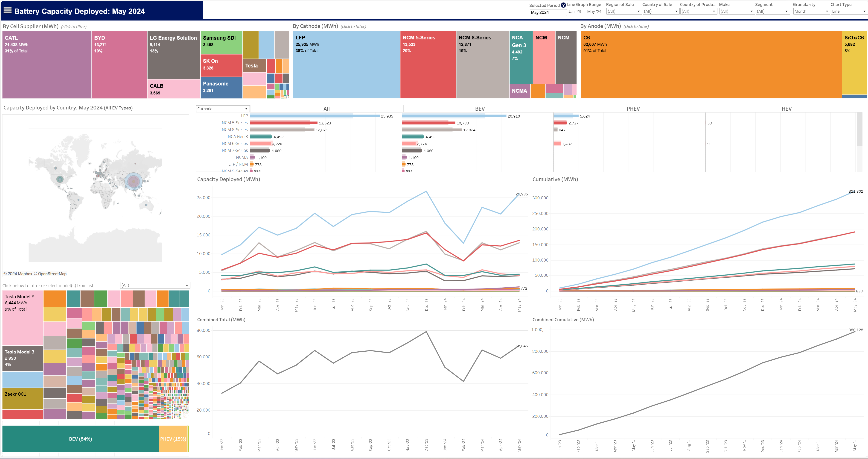
Task: Click the 321,802 cumulative end label
Action: coord(856,191)
